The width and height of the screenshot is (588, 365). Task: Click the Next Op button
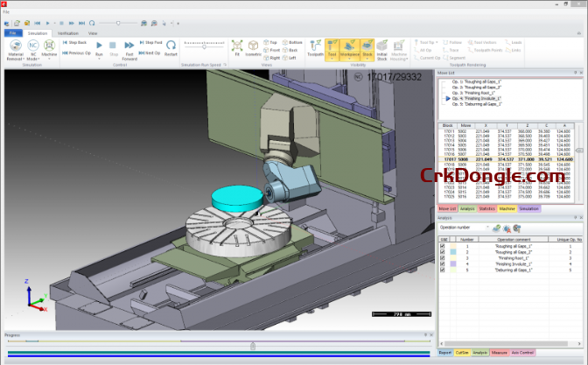(x=149, y=53)
